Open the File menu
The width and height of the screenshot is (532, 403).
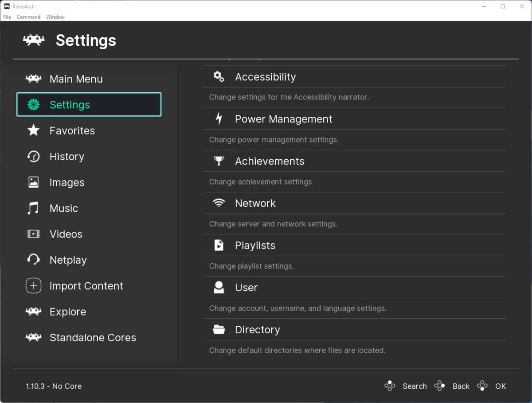pyautogui.click(x=7, y=17)
